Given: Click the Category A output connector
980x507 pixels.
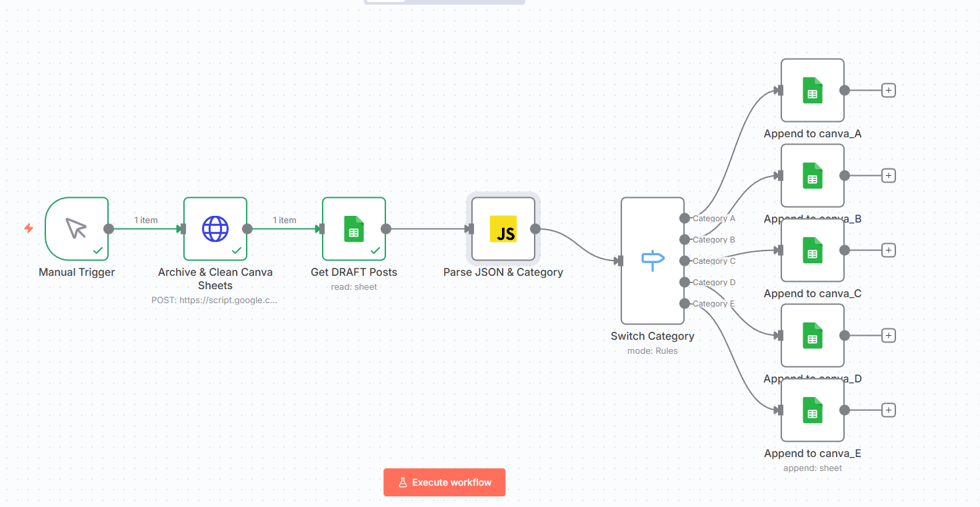Looking at the screenshot, I should pos(685,218).
